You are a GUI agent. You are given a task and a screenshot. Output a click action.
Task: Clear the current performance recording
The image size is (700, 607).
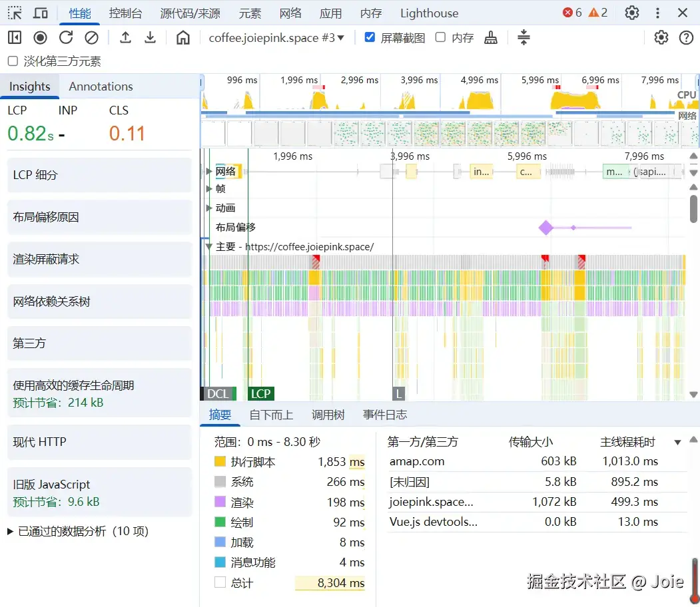(90, 37)
